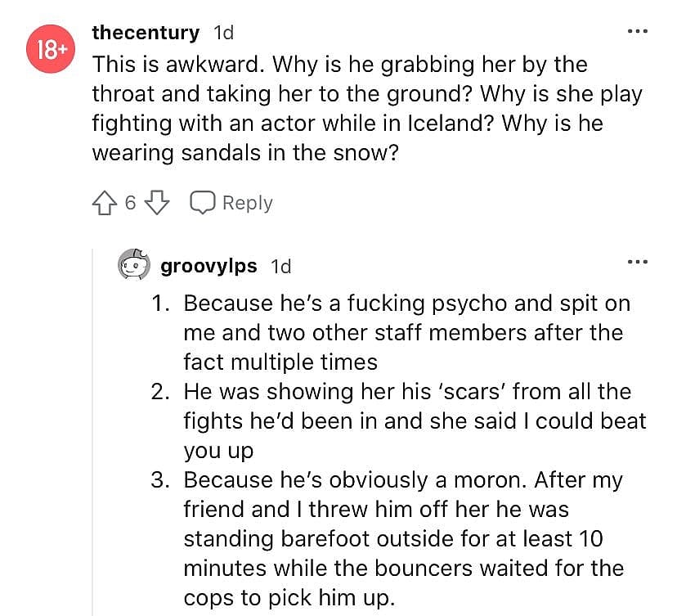Viewport: 677px width, 616px height.
Task: Click the vote count number 6
Action: coord(130,203)
